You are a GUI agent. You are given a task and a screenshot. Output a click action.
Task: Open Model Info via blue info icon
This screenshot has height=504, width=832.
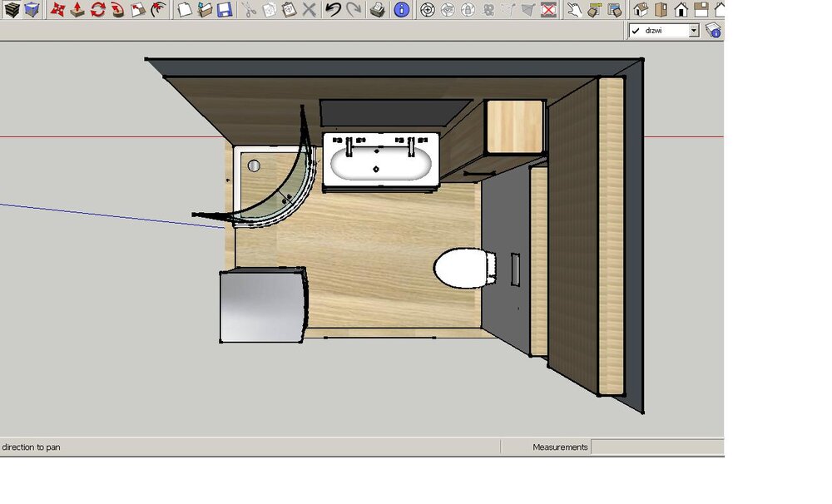401,10
